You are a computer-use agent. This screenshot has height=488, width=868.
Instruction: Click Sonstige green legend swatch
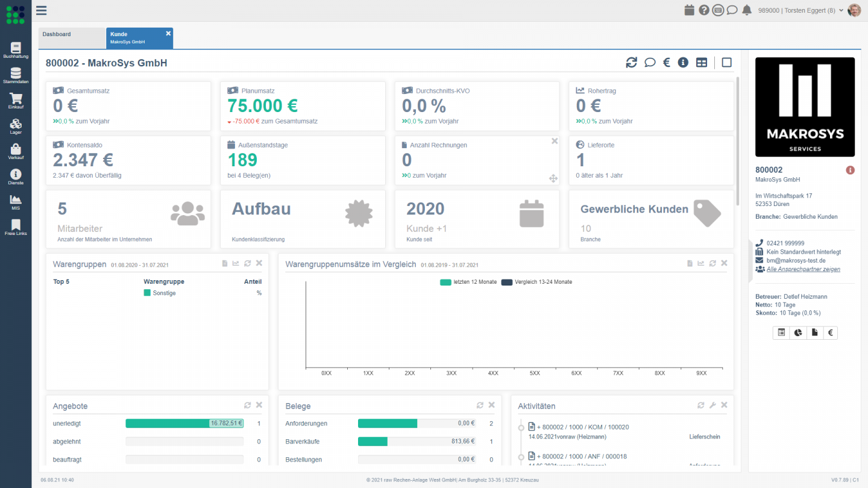point(147,293)
